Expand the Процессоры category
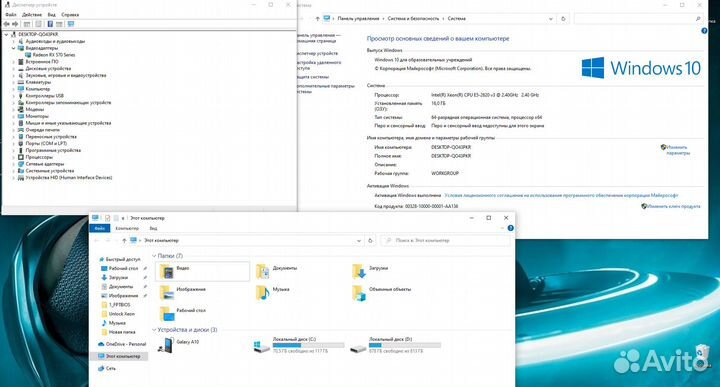720x387 pixels. point(13,157)
